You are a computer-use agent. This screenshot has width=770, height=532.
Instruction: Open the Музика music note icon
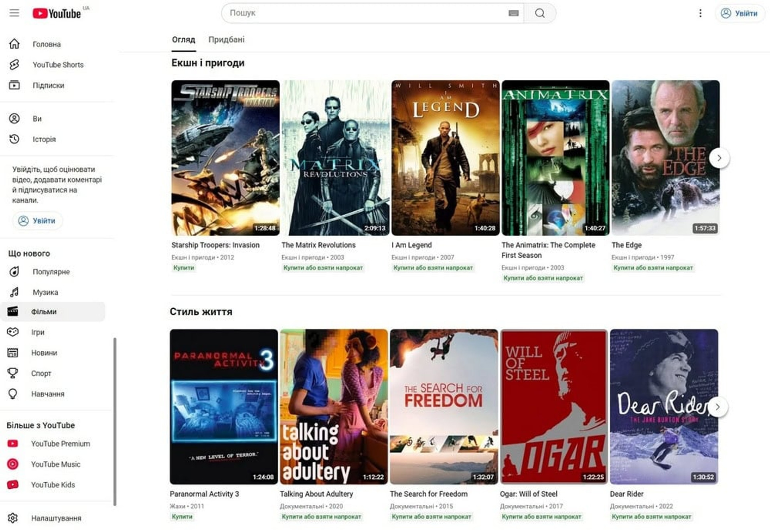point(14,292)
